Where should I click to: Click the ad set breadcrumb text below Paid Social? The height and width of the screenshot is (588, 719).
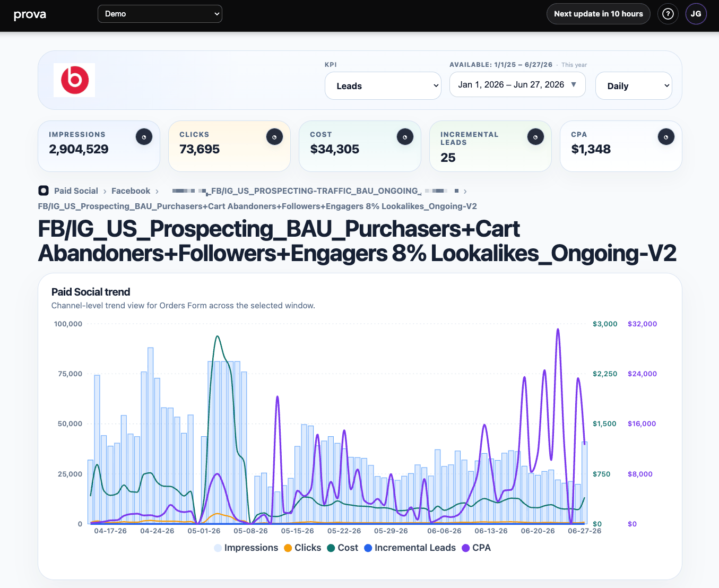[257, 206]
